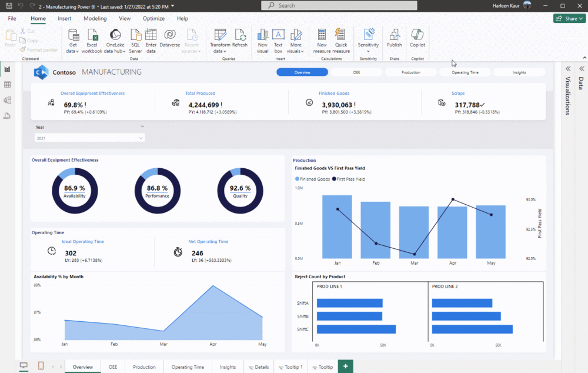This screenshot has width=588, height=373.
Task: Open the Excel workbook data source
Action: tap(92, 35)
